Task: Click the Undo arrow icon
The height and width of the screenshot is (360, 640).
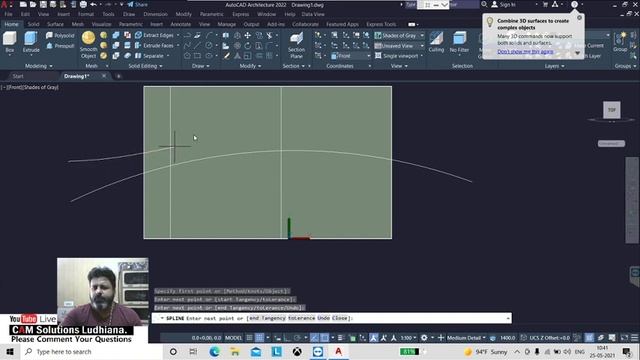Action: click(93, 4)
